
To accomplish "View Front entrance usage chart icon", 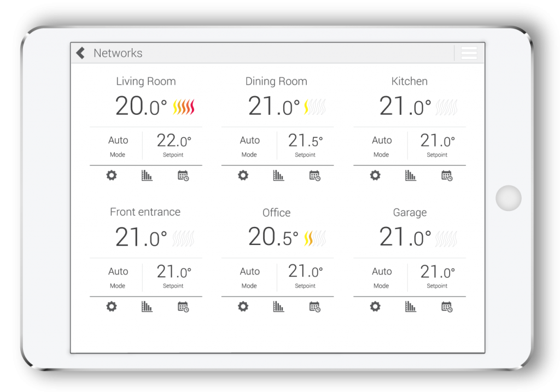I will (x=147, y=306).
